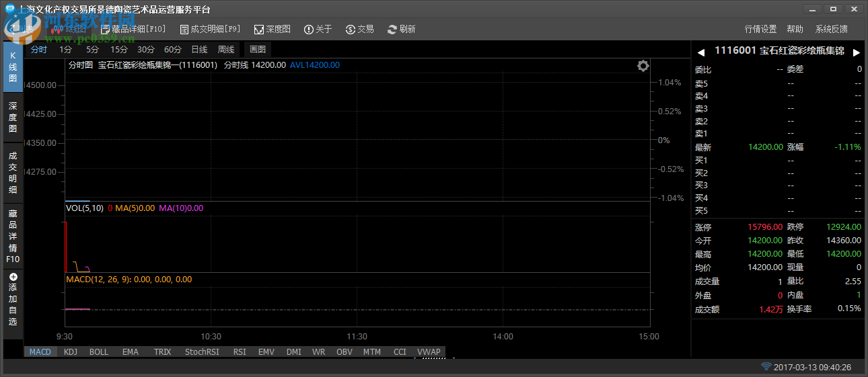868x377 pixels.
Task: Click the 换手率 value 0.15%
Action: (849, 308)
